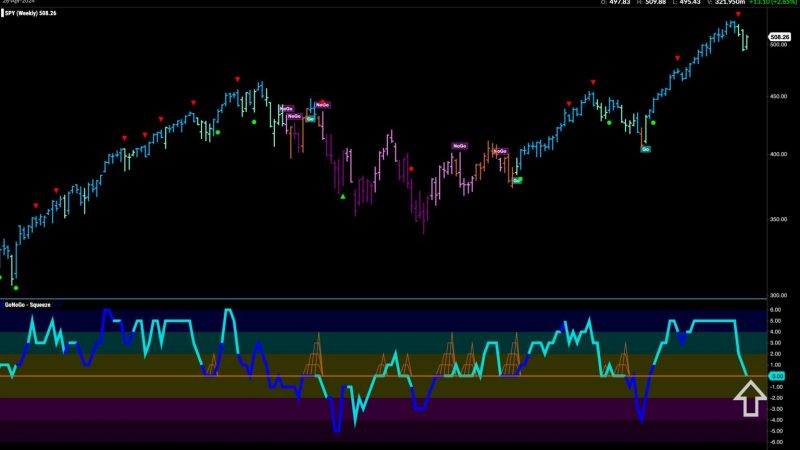The width and height of the screenshot is (800, 450).
Task: Click the volume 321.950m readout
Action: click(730, 3)
